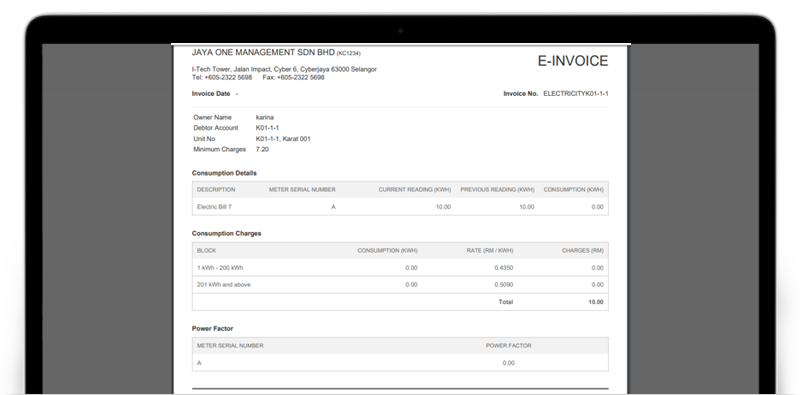Select consumption 0.00 in 201 kWh and above row
The width and height of the screenshot is (800, 395).
pyautogui.click(x=411, y=285)
